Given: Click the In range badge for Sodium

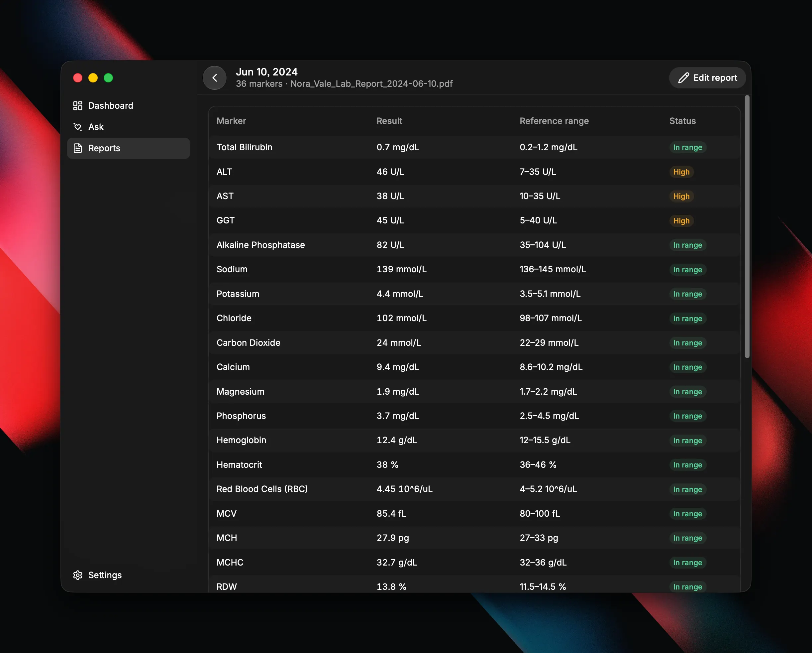Looking at the screenshot, I should 688,269.
